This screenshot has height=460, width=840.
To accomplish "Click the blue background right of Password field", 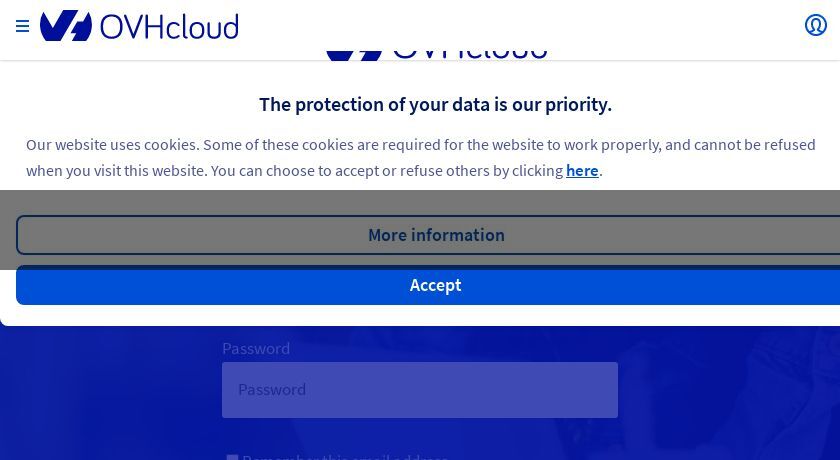I will tap(729, 391).
